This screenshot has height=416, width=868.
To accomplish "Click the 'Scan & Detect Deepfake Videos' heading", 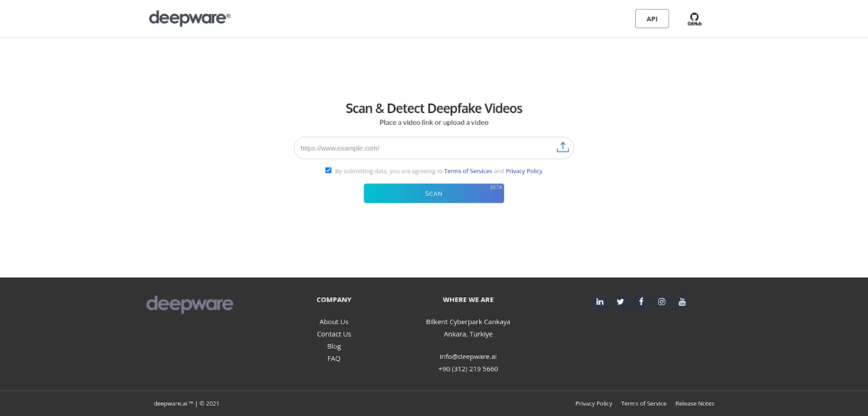I will [433, 108].
